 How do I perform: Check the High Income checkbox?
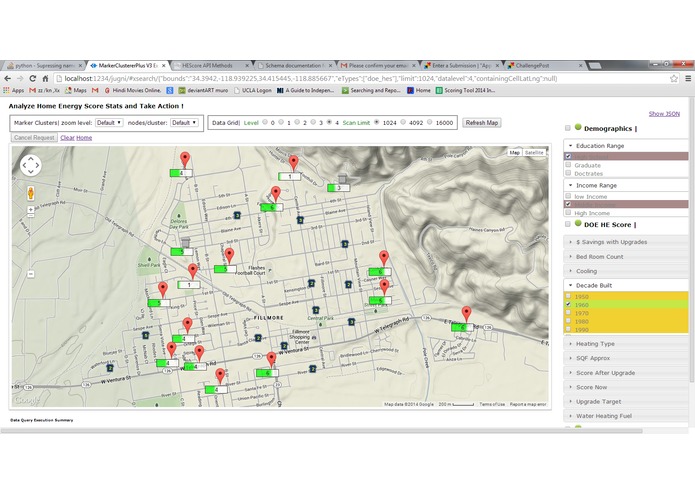[568, 213]
